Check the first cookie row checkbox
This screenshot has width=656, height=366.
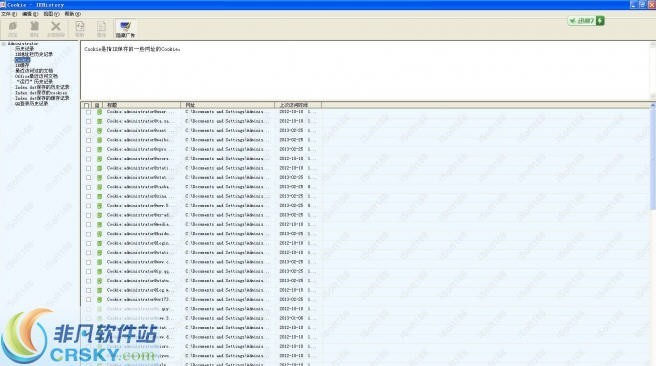[88, 112]
